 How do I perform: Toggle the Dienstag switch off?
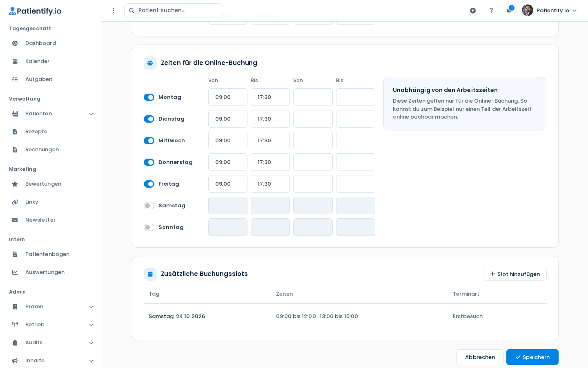point(149,119)
